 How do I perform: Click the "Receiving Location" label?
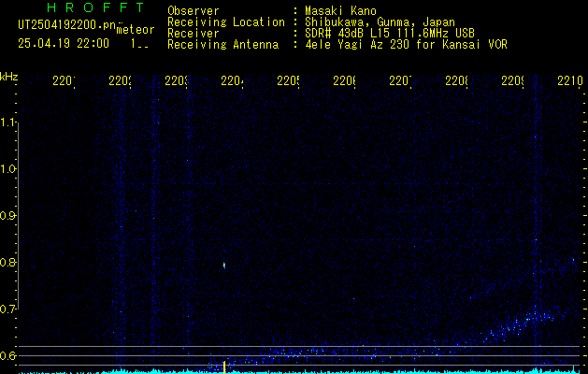click(x=226, y=22)
